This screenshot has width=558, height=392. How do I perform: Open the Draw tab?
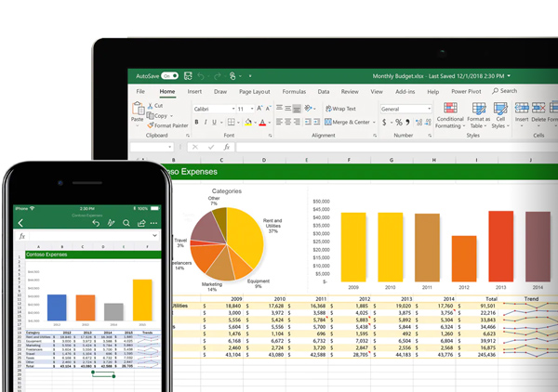click(x=220, y=92)
